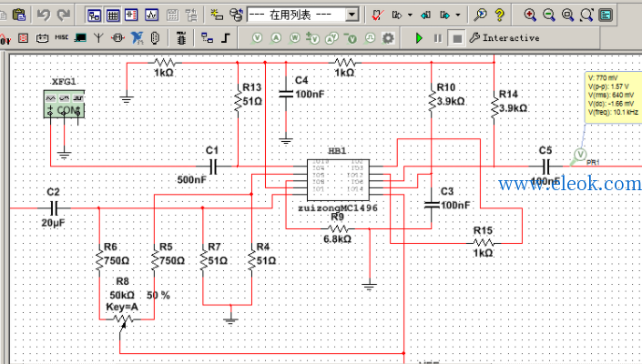Select the R10 3.9kΩ resistor
Viewport: 642px width, 364px height.
coord(432,101)
